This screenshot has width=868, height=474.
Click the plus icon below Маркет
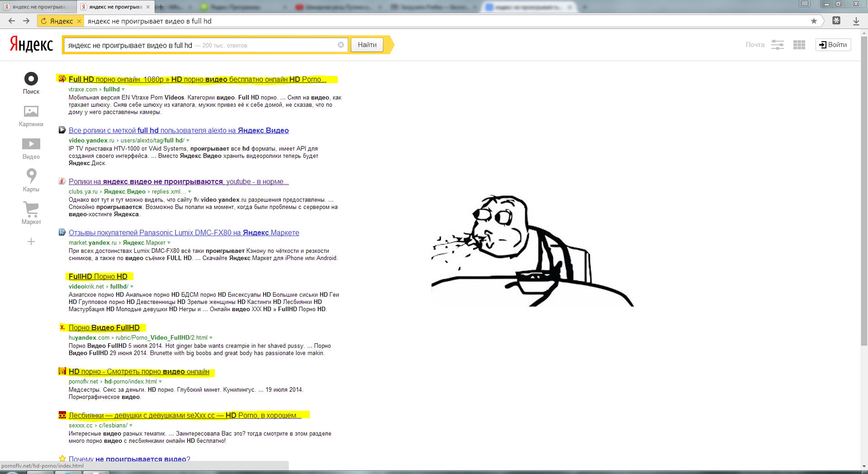point(31,242)
